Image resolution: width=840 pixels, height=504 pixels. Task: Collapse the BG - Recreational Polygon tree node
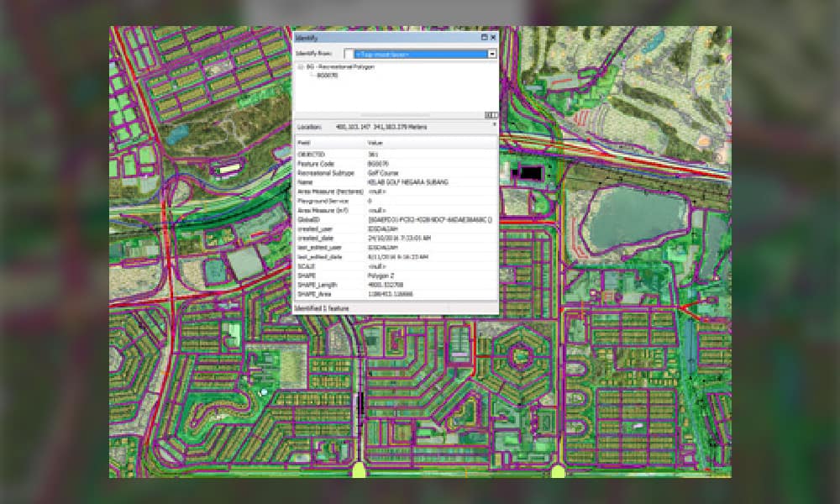[x=300, y=66]
